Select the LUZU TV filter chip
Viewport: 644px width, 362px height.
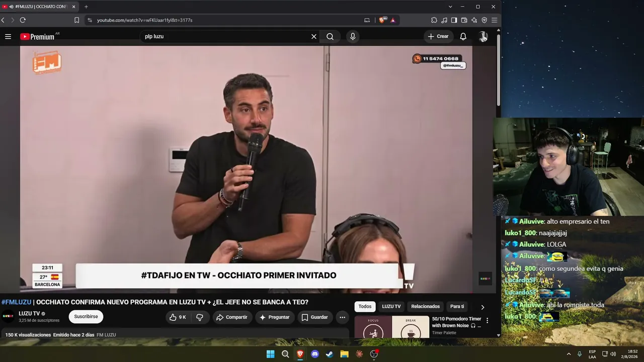click(x=391, y=306)
